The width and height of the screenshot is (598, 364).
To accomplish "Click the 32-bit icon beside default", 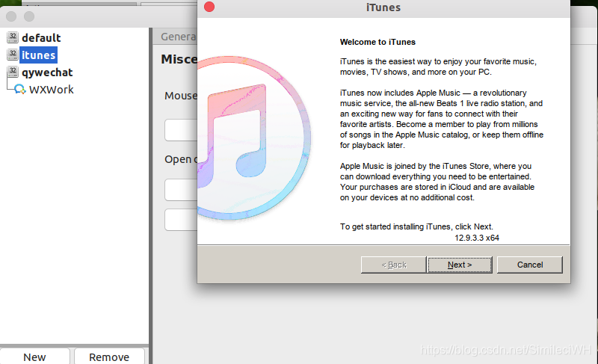I will 13,37.
